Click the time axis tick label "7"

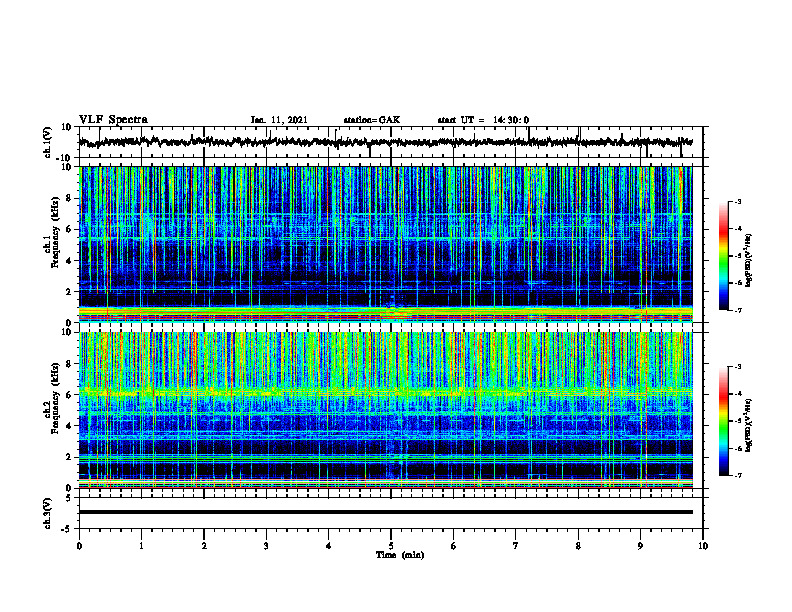[x=516, y=546]
